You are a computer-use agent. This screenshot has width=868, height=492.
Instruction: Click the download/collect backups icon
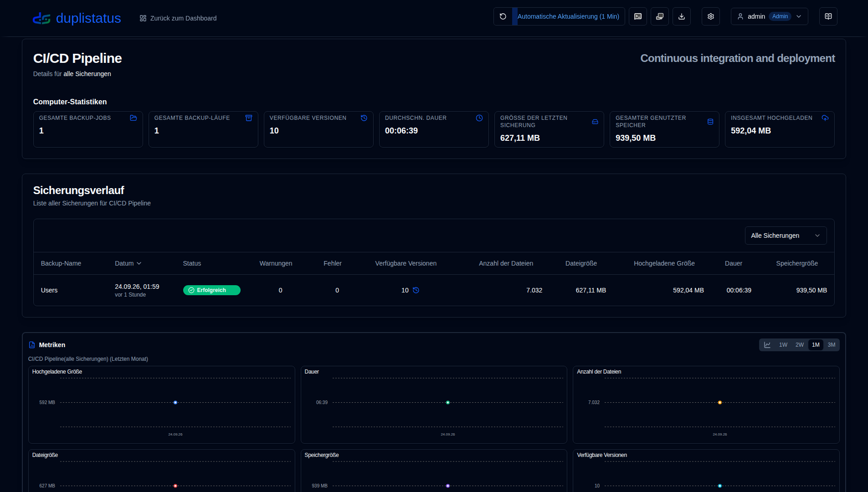tap(682, 16)
